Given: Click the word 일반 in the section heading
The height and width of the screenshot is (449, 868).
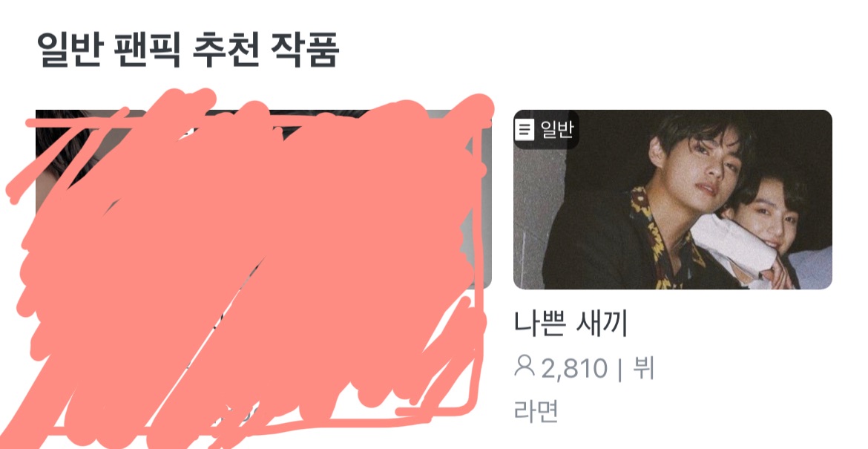Looking at the screenshot, I should (x=70, y=50).
